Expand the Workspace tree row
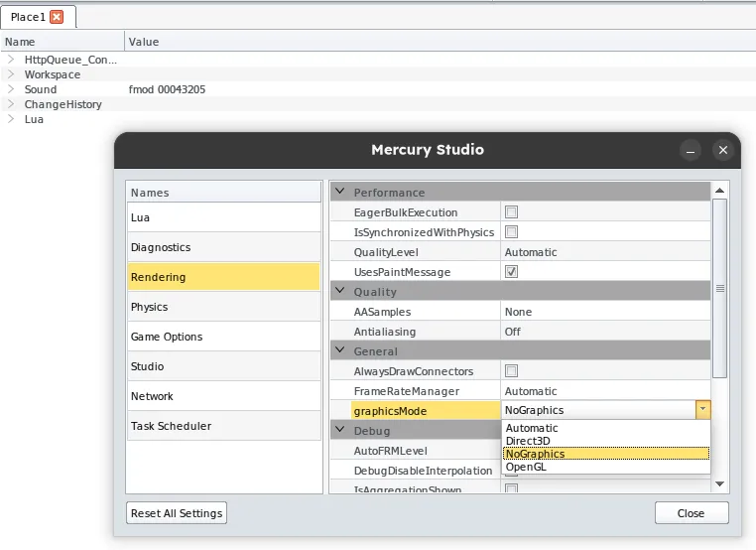 click(11, 74)
